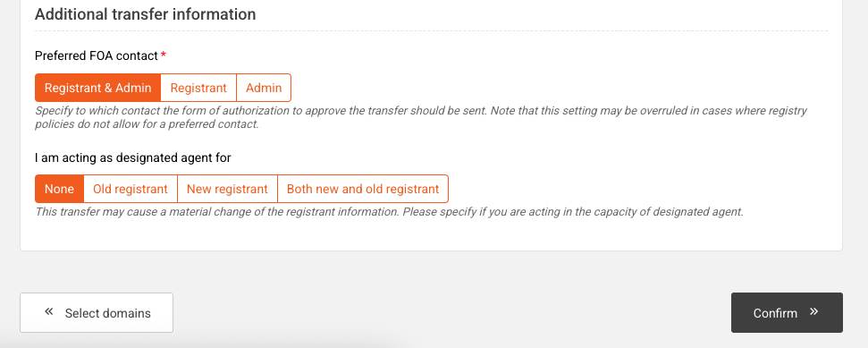This screenshot has height=348, width=868.
Task: Click the red required asterisk marker
Action: click(164, 55)
